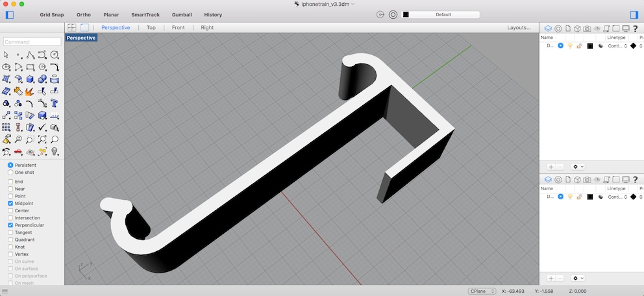Click the red car render tool
This screenshot has height=296, width=644.
click(18, 151)
